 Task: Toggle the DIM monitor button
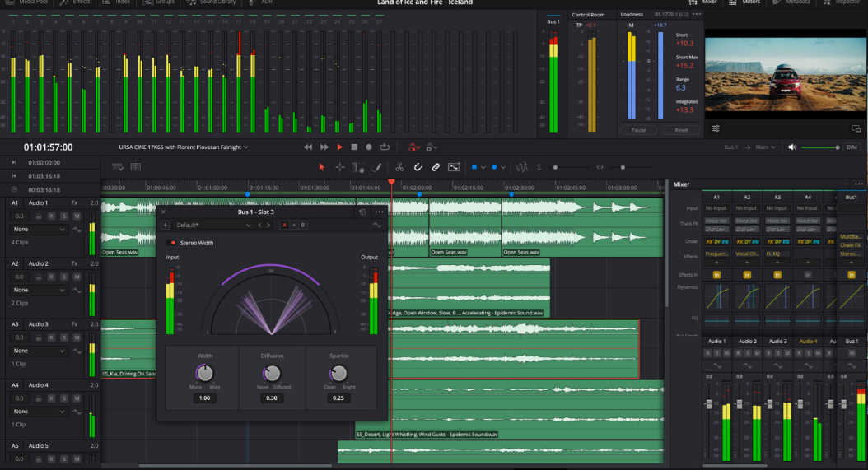tap(852, 147)
